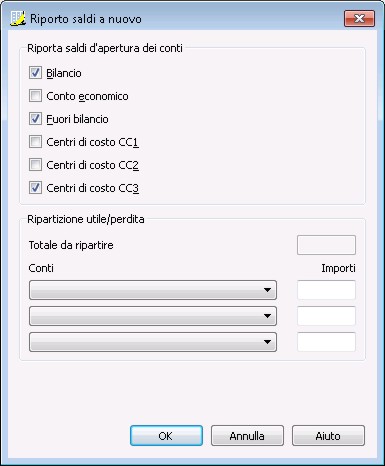Enable the Conto economico checkbox
The height and width of the screenshot is (466, 385).
pos(35,96)
